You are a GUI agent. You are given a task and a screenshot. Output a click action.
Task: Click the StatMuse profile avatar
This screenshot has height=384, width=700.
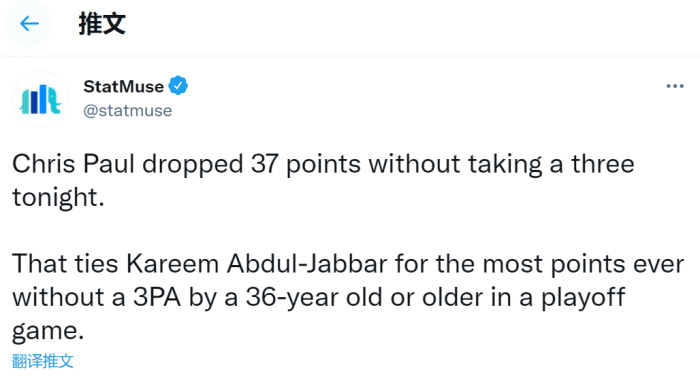40,99
